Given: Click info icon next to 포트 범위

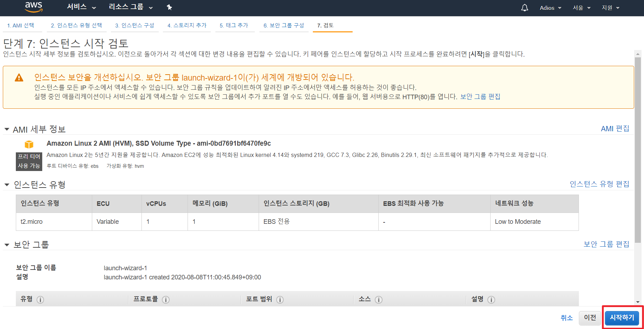Looking at the screenshot, I should pyautogui.click(x=280, y=300).
